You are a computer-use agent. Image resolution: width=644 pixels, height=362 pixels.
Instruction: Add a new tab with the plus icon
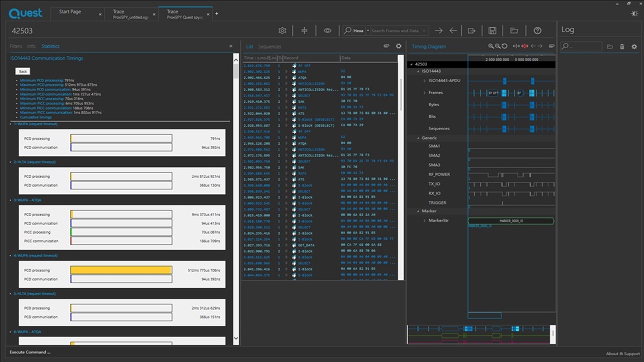click(x=216, y=13)
